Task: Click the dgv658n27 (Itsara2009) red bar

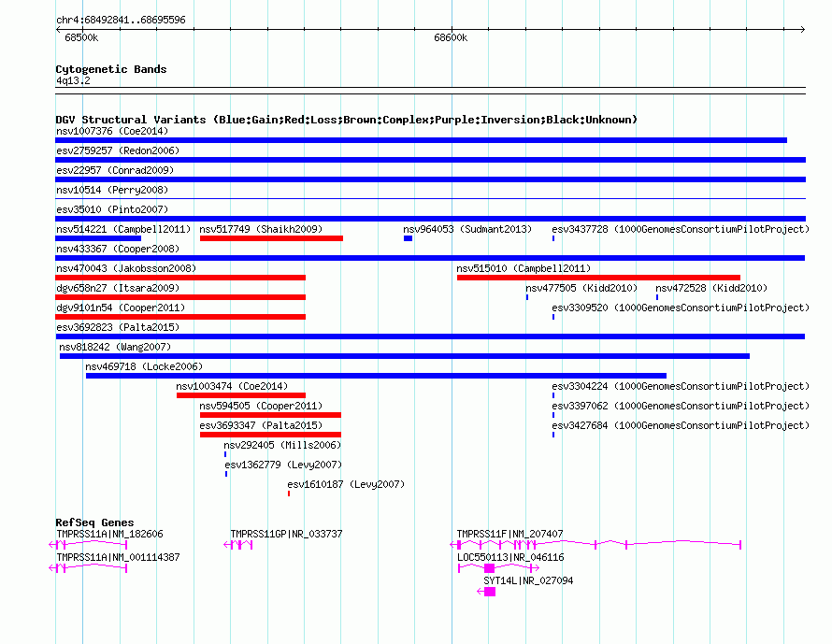Action: pos(180,297)
